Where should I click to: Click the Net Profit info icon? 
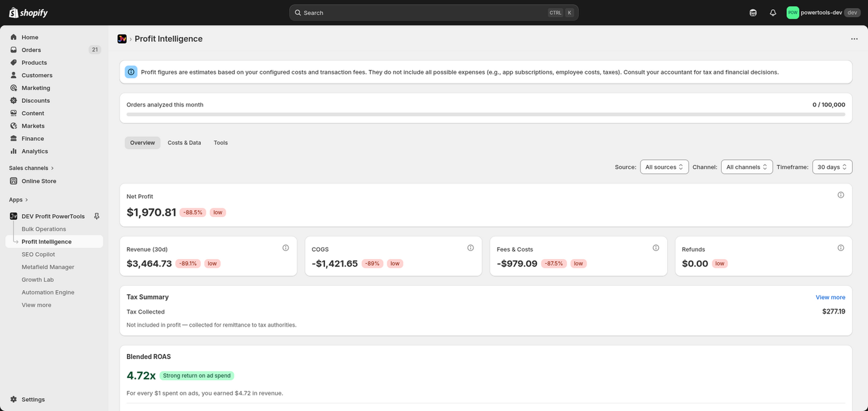(841, 195)
